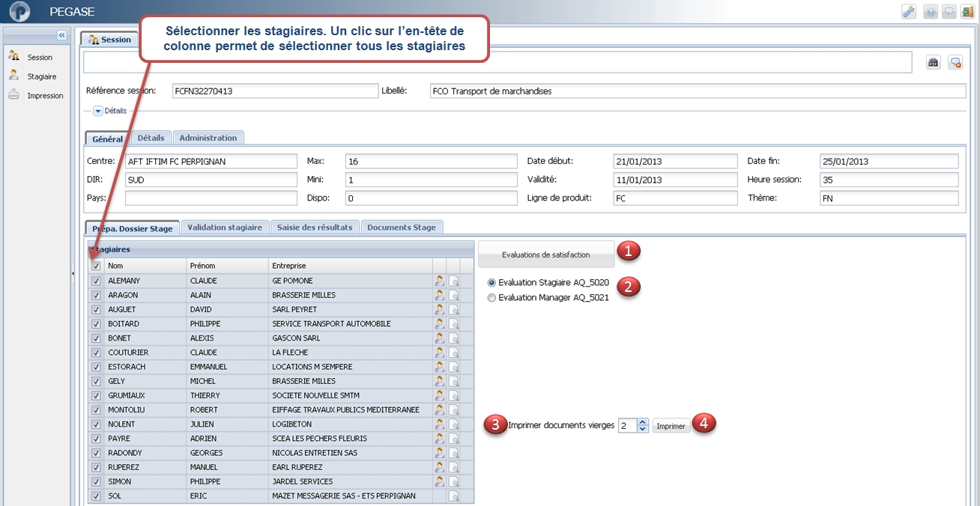Viewport: 980px width, 506px height.
Task: Click the Thème field containing FN
Action: coord(889,198)
